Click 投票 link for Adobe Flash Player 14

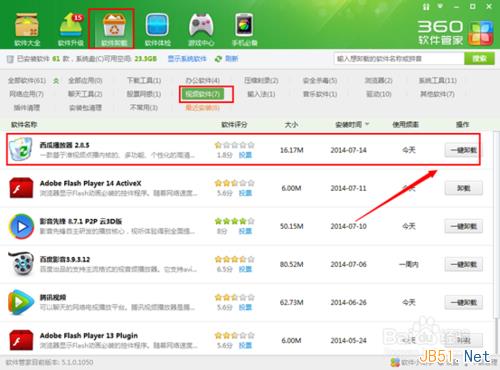tap(245, 193)
